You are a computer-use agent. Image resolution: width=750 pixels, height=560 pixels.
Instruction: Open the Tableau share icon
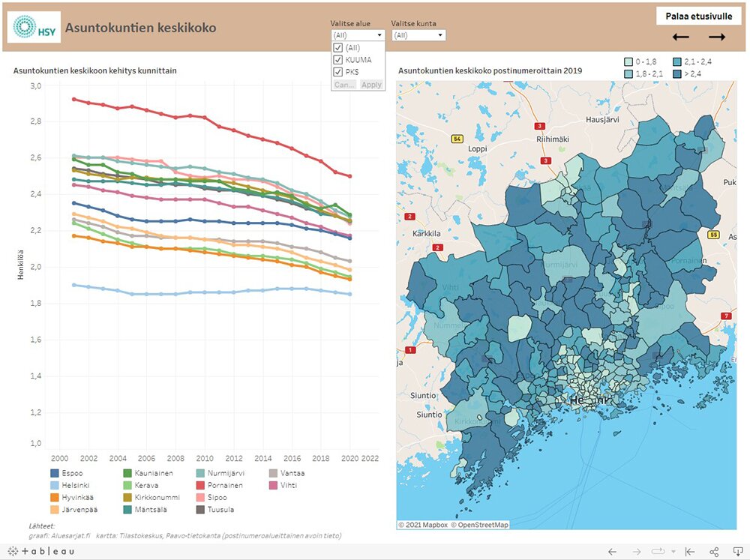(x=714, y=552)
